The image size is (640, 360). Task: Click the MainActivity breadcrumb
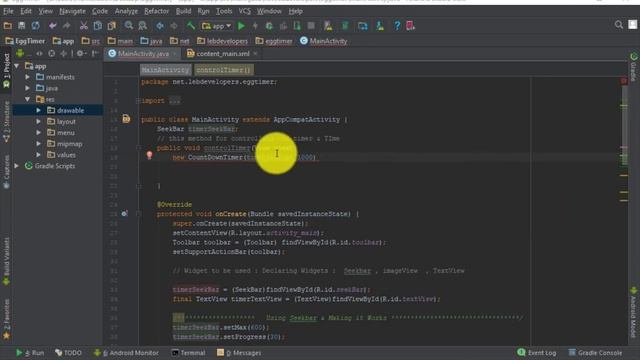click(324, 41)
